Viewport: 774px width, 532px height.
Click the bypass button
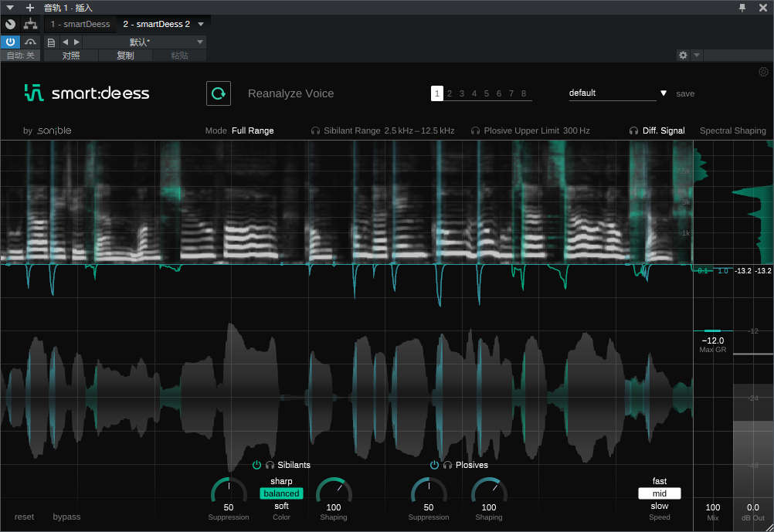point(66,517)
